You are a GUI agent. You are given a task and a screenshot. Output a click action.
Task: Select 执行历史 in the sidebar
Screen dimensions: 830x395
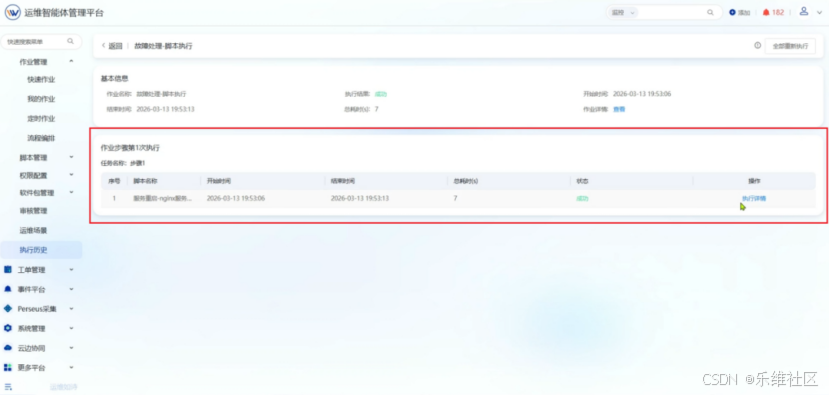click(41, 250)
